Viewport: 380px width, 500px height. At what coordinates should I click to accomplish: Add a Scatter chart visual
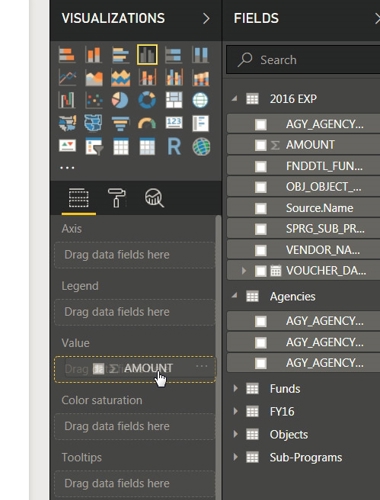pyautogui.click(x=93, y=100)
